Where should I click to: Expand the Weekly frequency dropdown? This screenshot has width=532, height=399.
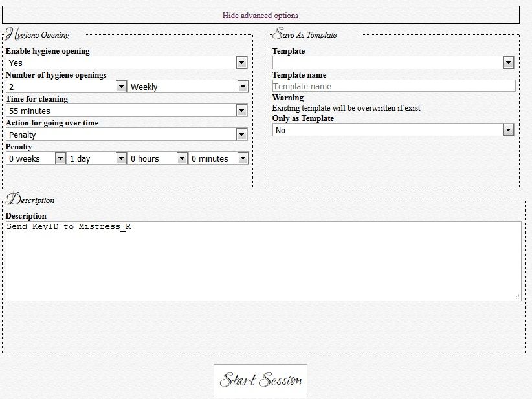(x=188, y=87)
